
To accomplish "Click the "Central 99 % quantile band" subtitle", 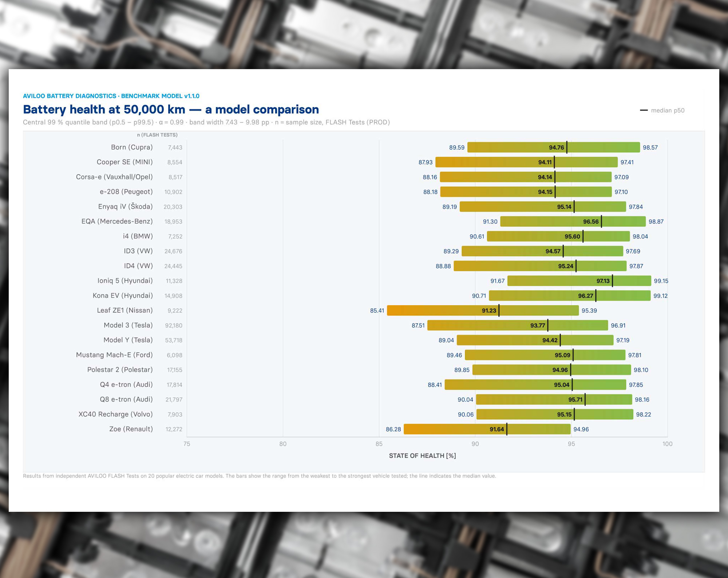I will 206,122.
